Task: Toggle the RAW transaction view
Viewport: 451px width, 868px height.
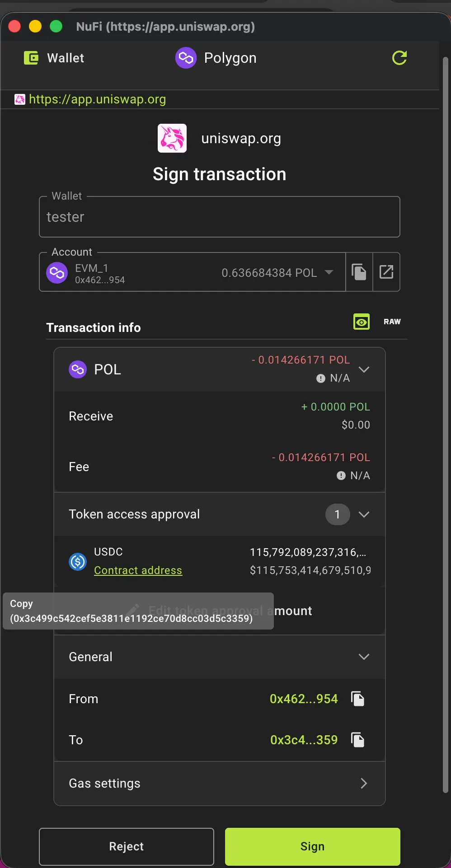Action: 392,322
